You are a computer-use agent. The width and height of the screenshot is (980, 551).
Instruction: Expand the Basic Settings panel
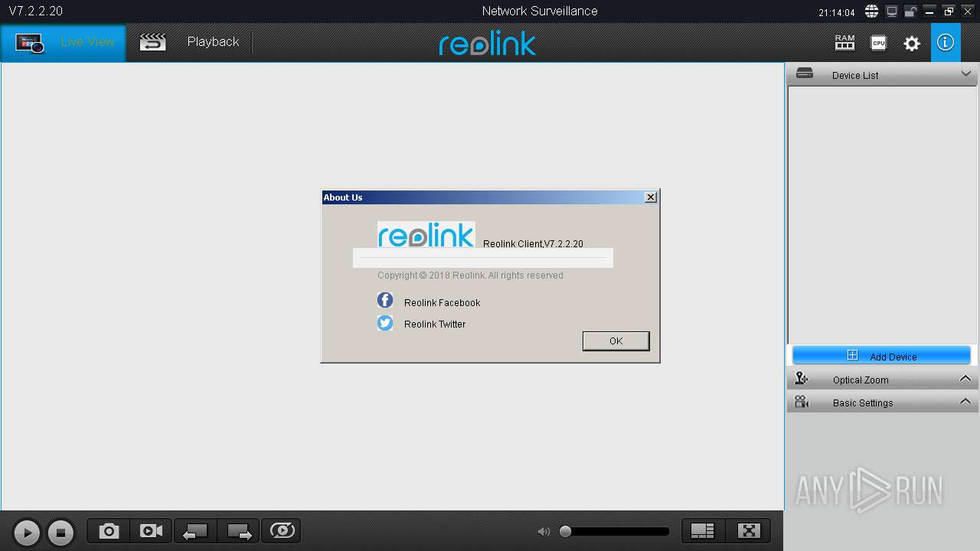coord(965,402)
